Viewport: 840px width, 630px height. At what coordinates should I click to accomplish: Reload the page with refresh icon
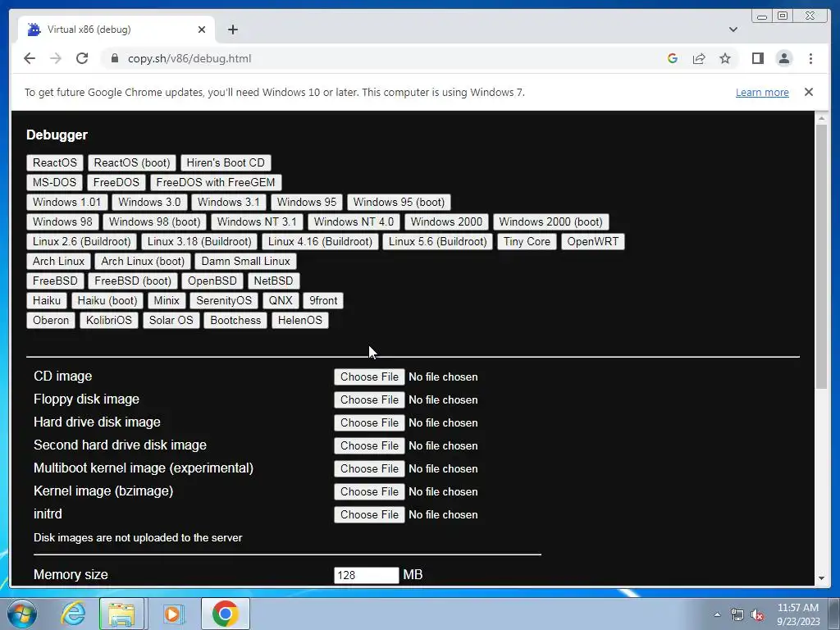82,58
